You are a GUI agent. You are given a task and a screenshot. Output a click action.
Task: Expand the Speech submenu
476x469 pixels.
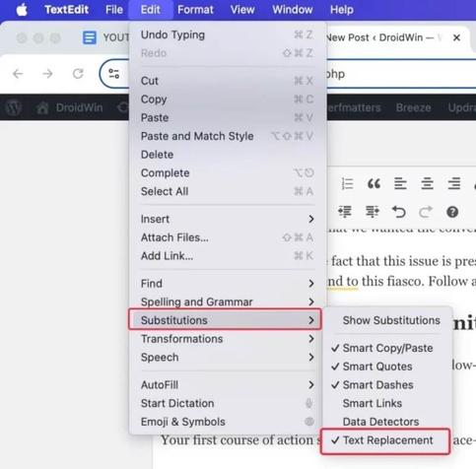click(228, 357)
